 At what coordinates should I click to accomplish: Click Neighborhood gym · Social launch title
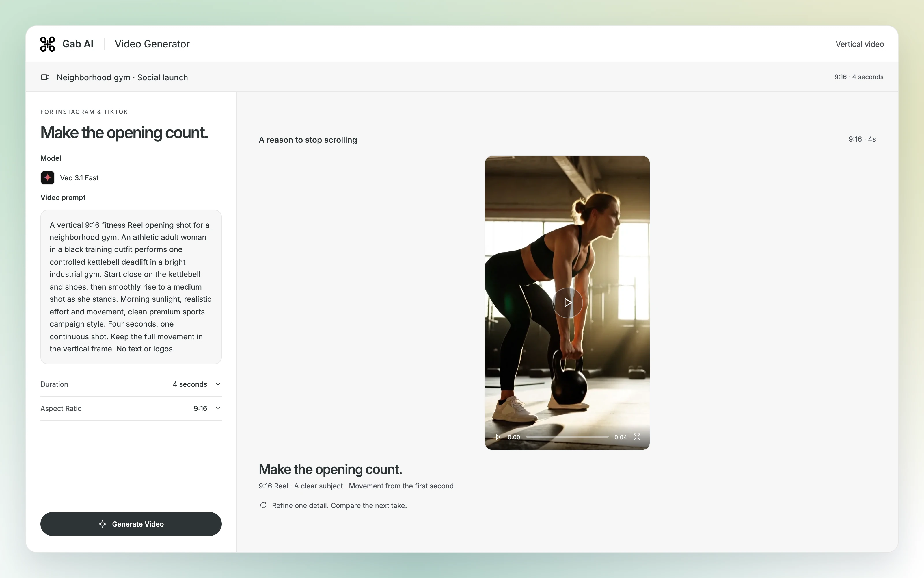click(x=122, y=77)
